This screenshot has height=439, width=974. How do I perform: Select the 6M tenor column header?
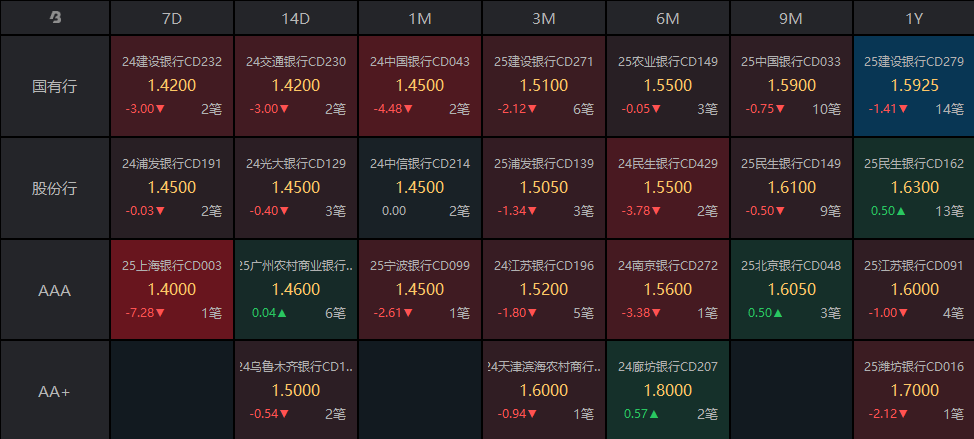[x=667, y=18]
